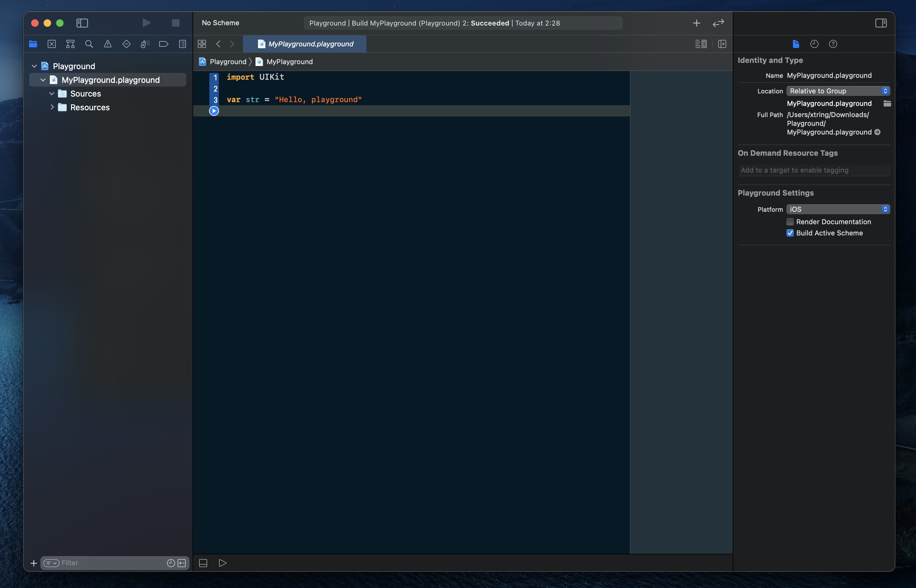
Task: Open the Report navigator icon
Action: (183, 44)
